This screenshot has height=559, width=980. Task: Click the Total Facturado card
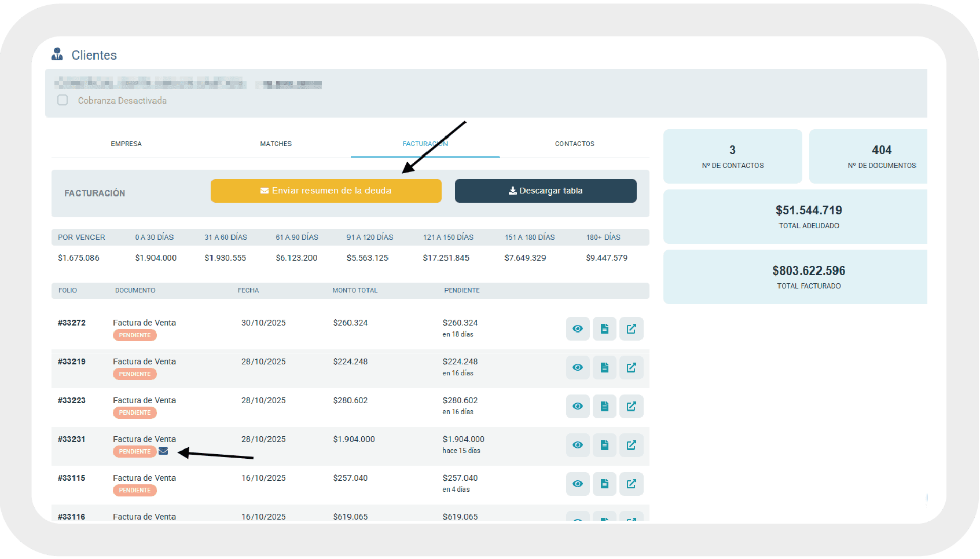795,277
